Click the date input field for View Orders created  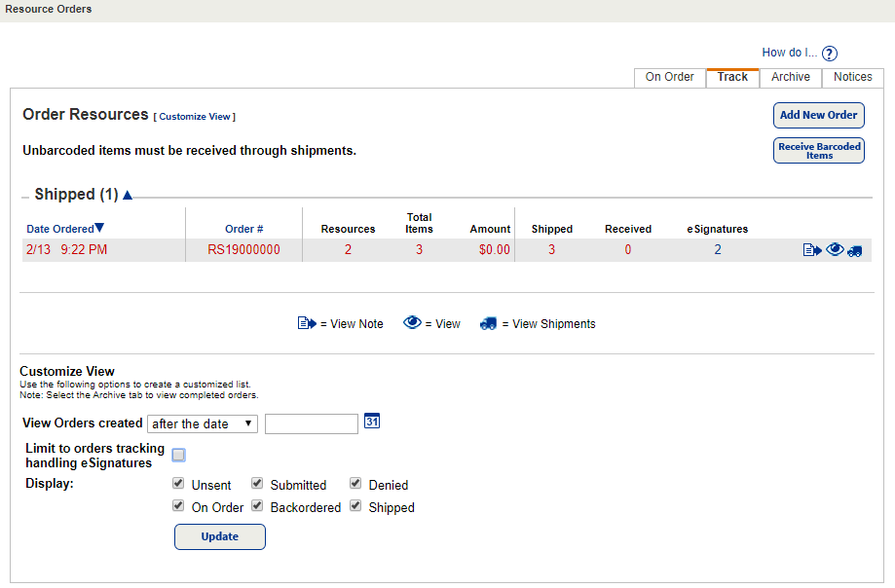pyautogui.click(x=311, y=423)
